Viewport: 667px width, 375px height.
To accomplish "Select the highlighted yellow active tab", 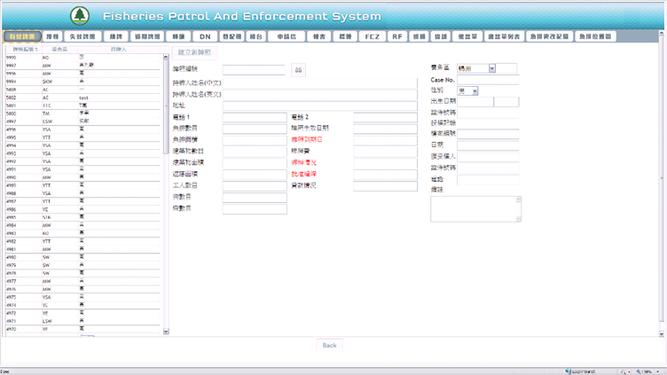I will (23, 37).
